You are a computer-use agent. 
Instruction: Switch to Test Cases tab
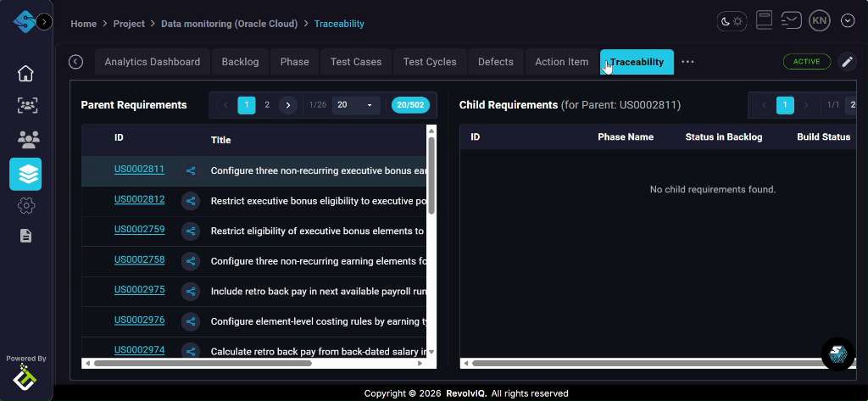coord(356,62)
